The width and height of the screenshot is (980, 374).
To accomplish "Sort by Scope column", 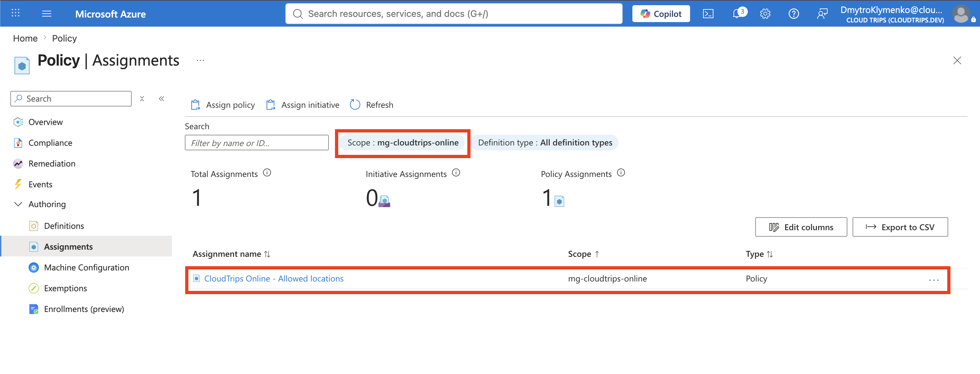I will [x=584, y=254].
